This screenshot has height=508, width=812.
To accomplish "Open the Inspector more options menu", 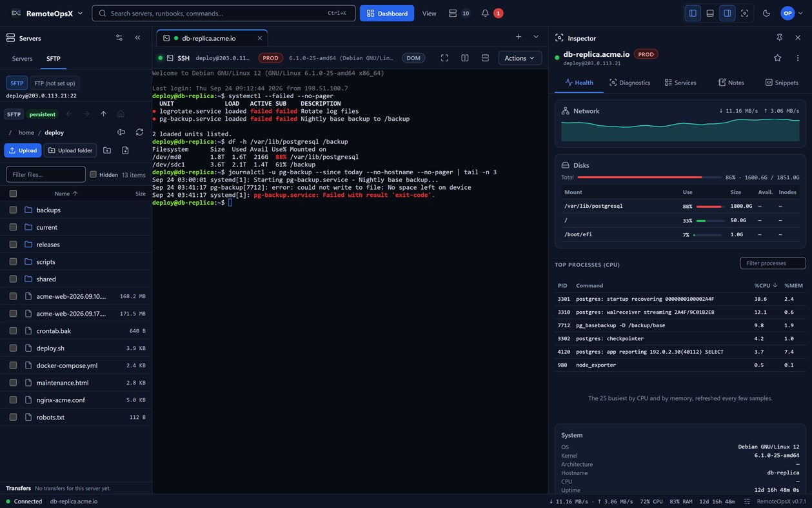I will click(798, 58).
